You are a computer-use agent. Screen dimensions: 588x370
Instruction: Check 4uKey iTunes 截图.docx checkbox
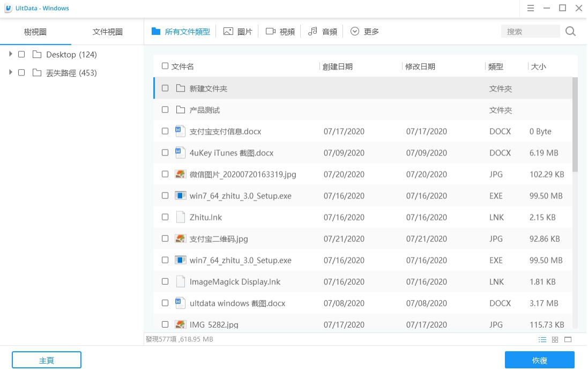tap(165, 152)
